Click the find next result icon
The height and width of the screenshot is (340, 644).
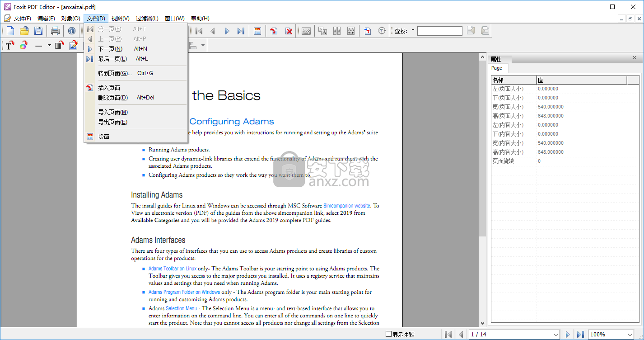[485, 31]
